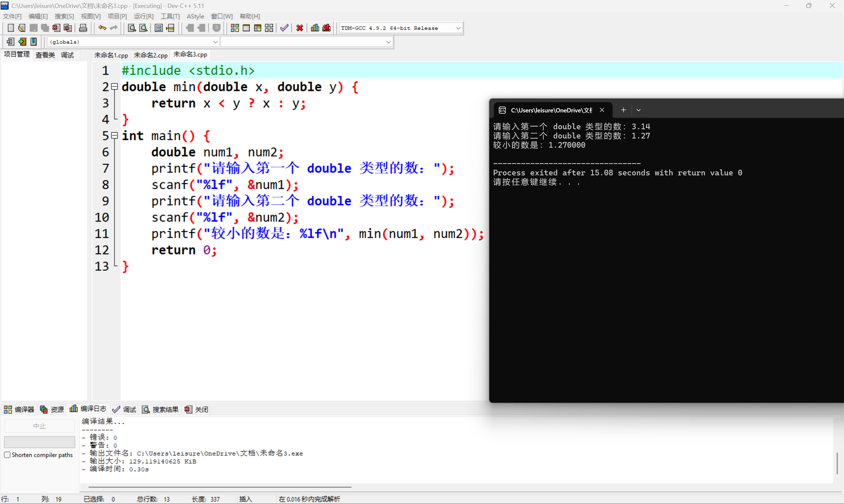This screenshot has height=504, width=844.
Task: Switch to the 查看类 tab in left panel
Action: click(45, 55)
